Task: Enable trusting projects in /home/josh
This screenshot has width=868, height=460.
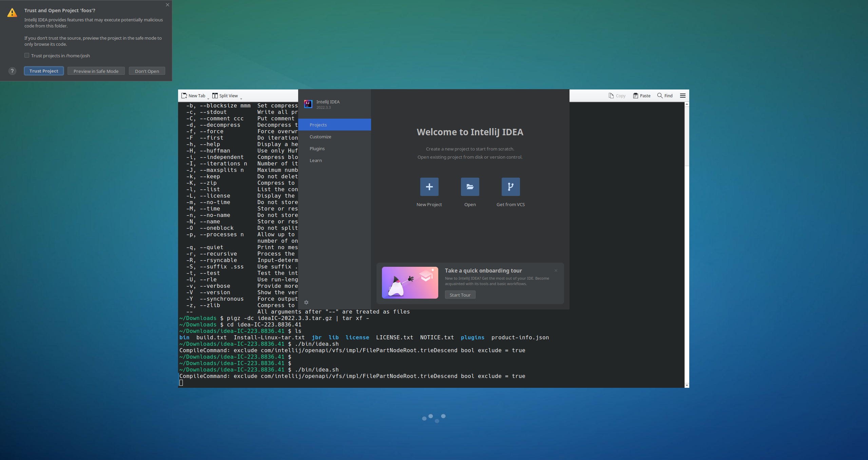Action: coord(27,55)
